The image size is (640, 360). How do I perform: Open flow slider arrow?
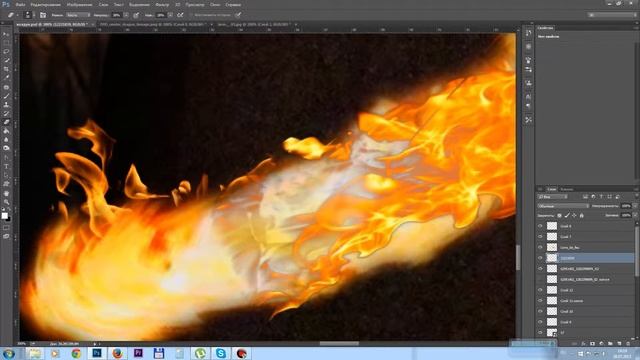pyautogui.click(x=170, y=15)
